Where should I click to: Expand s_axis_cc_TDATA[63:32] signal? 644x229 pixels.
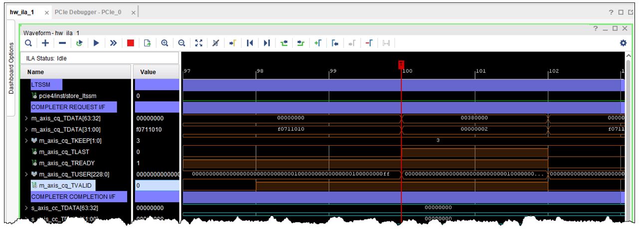26,208
